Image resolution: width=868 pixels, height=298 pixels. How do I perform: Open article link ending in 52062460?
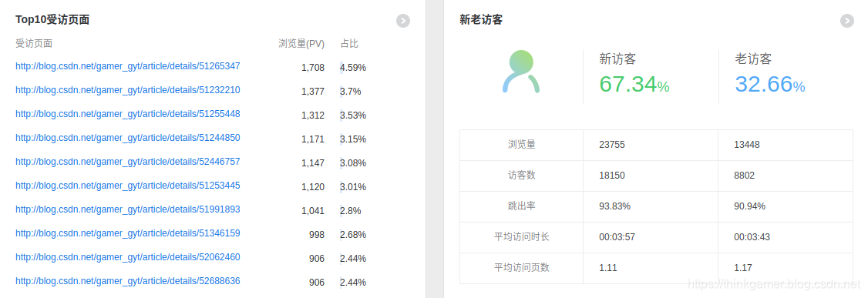[128, 257]
